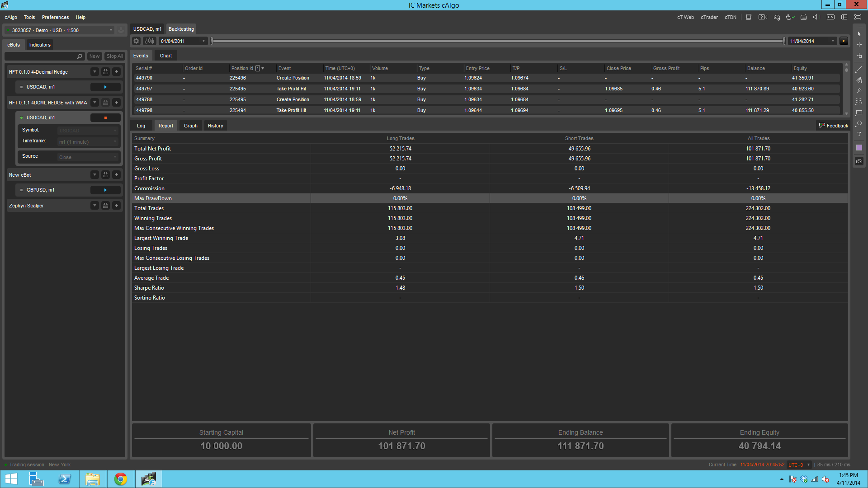Image resolution: width=868 pixels, height=488 pixels.
Task: Open the cT Web link
Action: click(x=685, y=18)
